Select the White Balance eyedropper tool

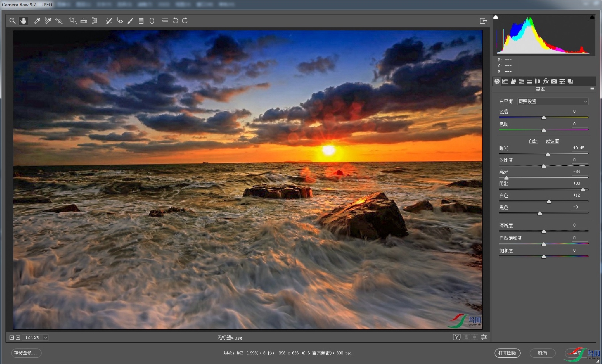(x=37, y=21)
